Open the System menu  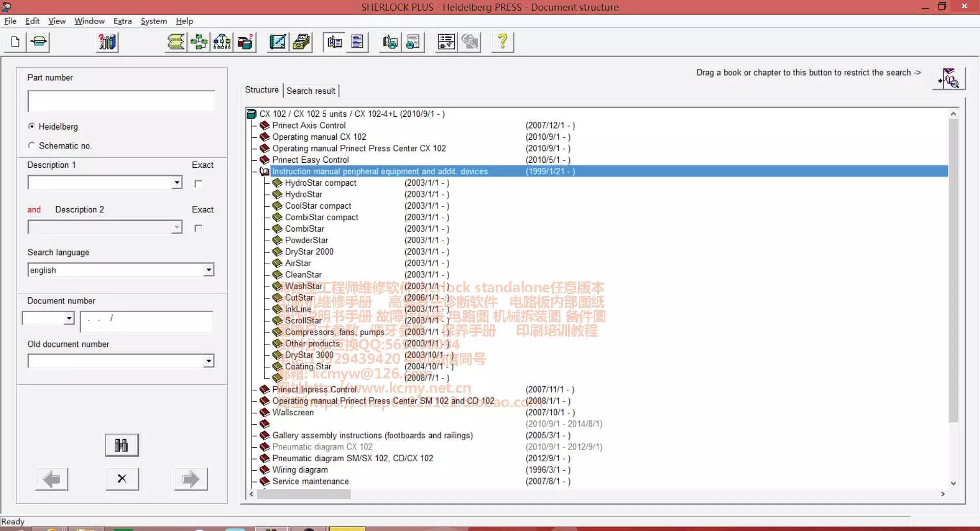click(154, 21)
